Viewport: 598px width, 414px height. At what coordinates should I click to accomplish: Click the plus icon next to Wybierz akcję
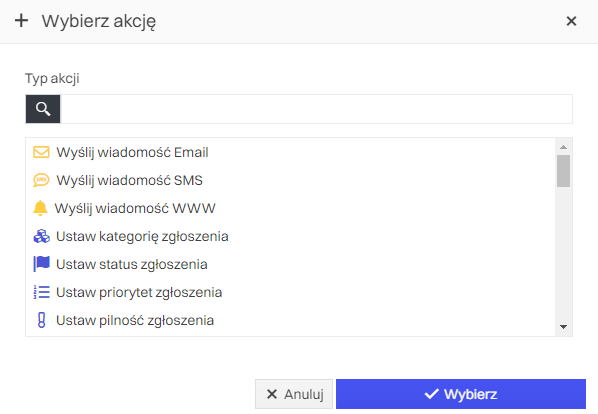point(21,21)
